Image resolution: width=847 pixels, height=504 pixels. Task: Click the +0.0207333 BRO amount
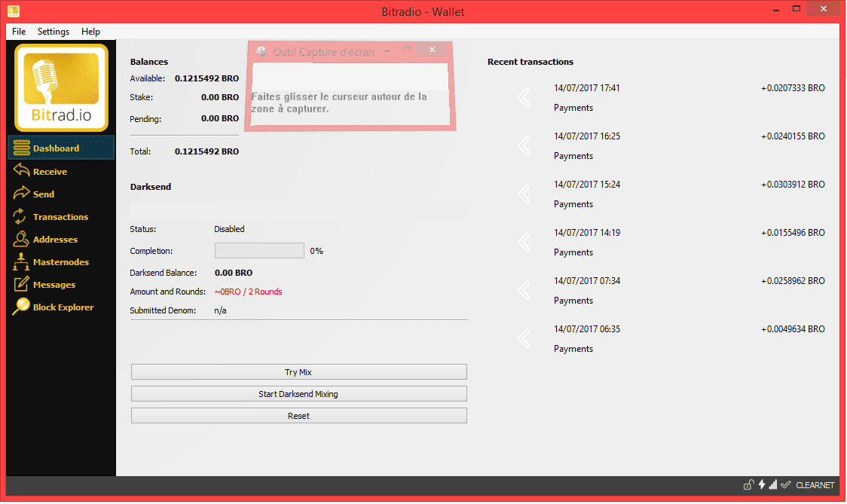pyautogui.click(x=793, y=88)
